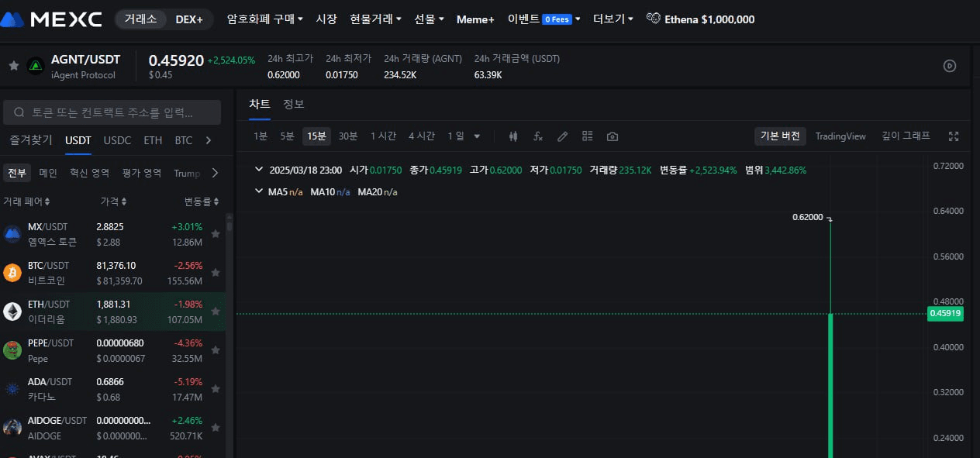Screen dimensions: 980x458
Task: Collapse the OHLC info row chevron
Action: (258, 170)
